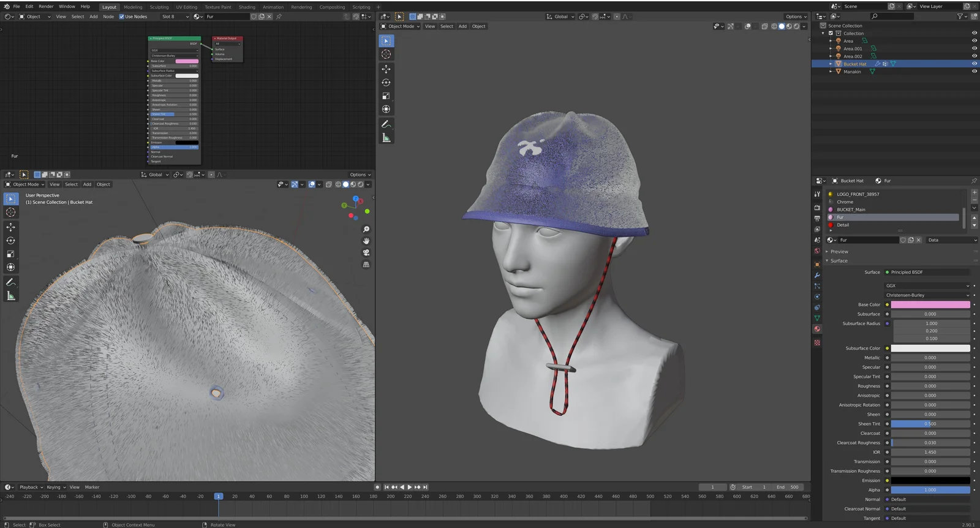Adjust the Sheen Tint slider
This screenshot has width=980, height=528.
click(930, 424)
